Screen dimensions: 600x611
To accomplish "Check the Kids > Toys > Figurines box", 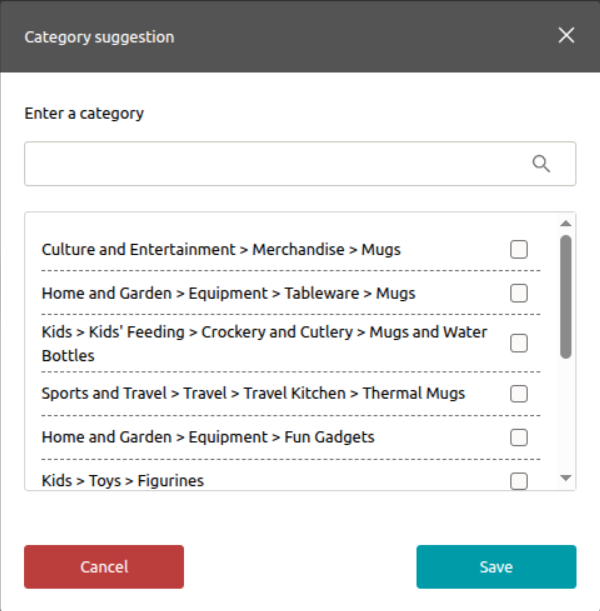I will point(519,481).
